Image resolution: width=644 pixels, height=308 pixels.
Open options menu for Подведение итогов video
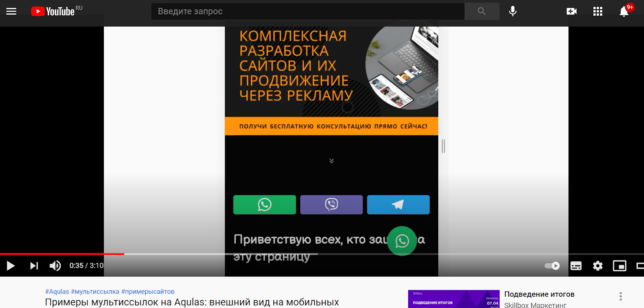coord(621,296)
